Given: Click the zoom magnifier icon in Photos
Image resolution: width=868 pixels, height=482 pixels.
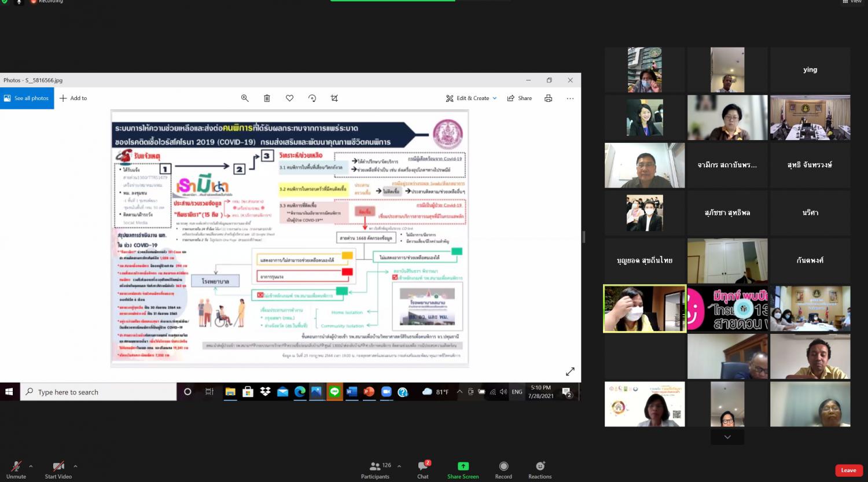Looking at the screenshot, I should (x=245, y=98).
